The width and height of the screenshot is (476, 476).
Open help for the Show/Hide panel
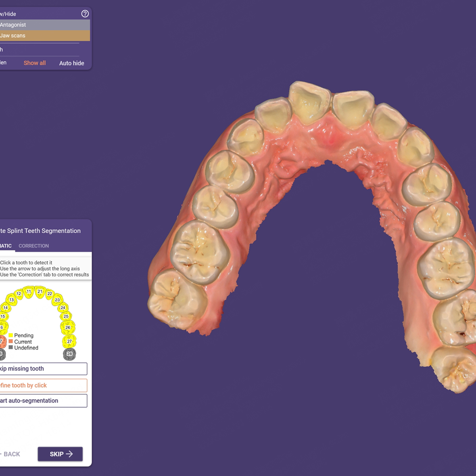pos(85,14)
